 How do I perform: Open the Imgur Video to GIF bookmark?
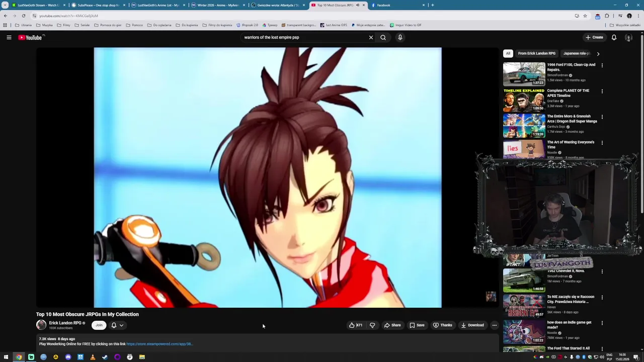tap(406, 25)
